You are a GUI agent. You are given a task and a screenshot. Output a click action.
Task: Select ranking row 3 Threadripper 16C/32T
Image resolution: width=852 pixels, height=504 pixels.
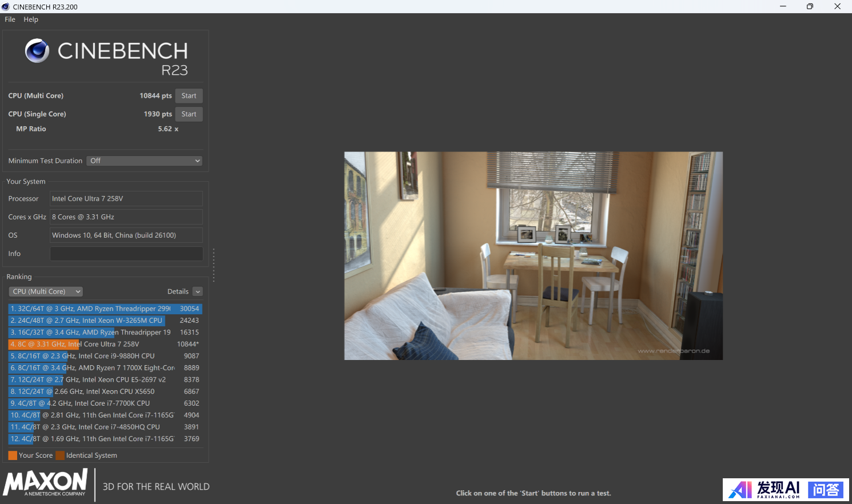coord(105,333)
